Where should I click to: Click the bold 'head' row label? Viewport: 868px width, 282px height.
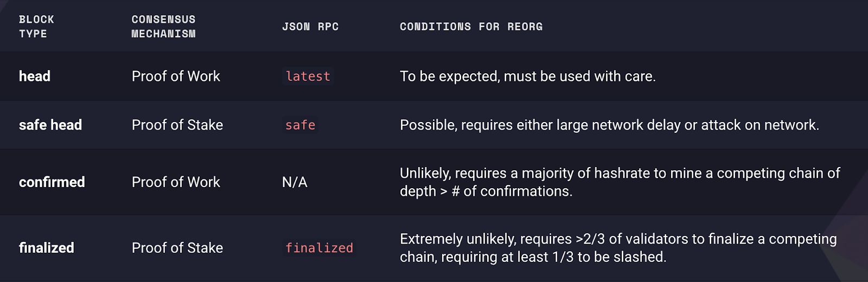(35, 76)
